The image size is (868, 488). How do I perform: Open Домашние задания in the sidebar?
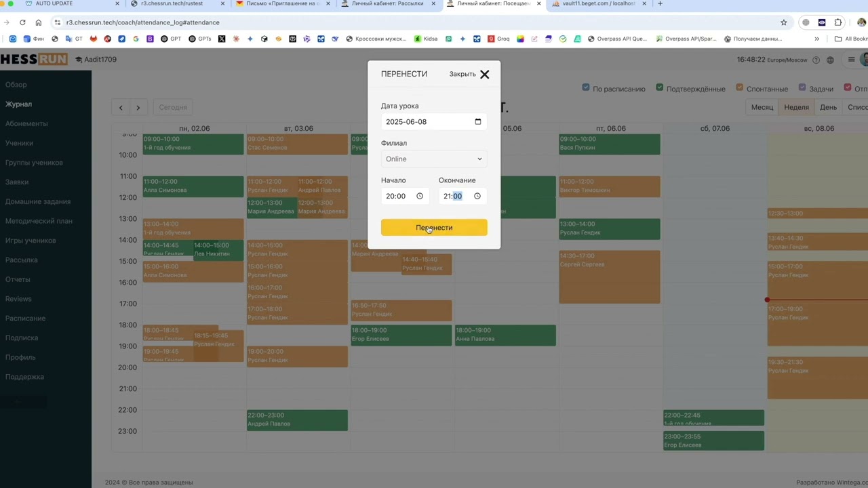[x=38, y=202]
